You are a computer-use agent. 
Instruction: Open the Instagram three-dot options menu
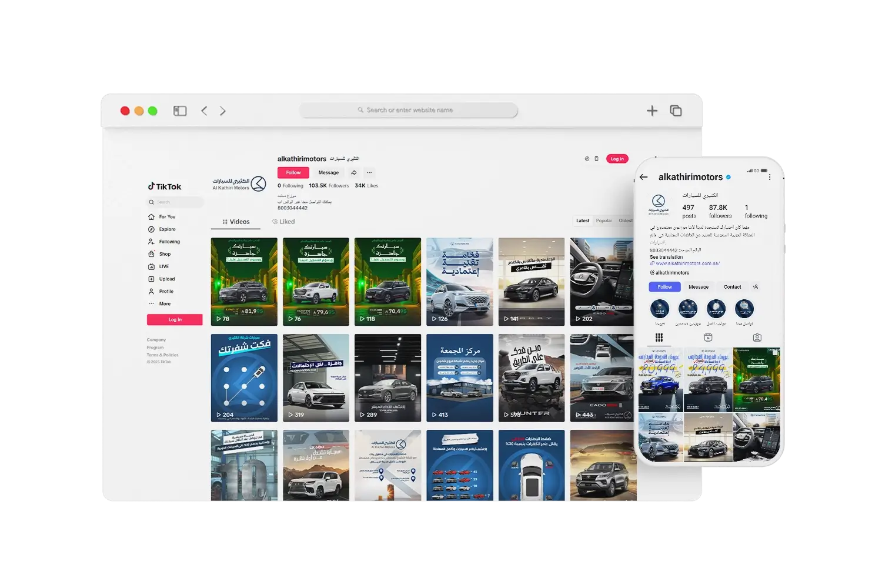click(x=770, y=177)
